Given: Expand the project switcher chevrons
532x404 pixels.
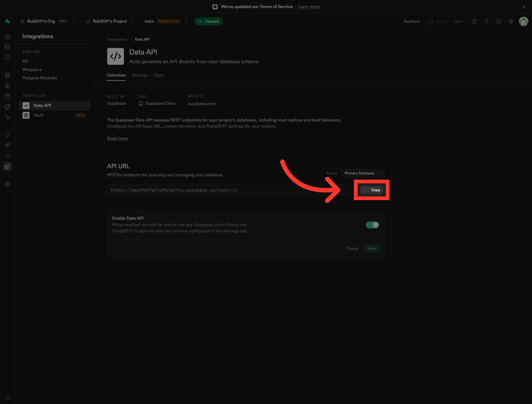Looking at the screenshot, I should click(132, 21).
